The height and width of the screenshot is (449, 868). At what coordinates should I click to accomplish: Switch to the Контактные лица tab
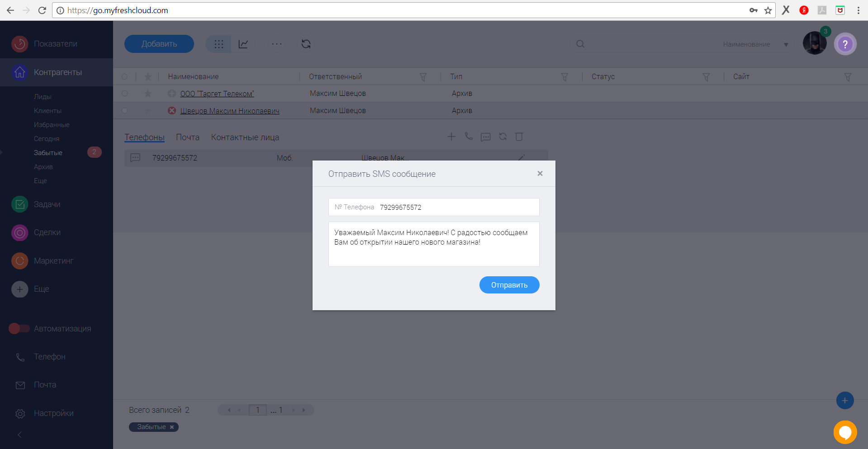pos(245,137)
